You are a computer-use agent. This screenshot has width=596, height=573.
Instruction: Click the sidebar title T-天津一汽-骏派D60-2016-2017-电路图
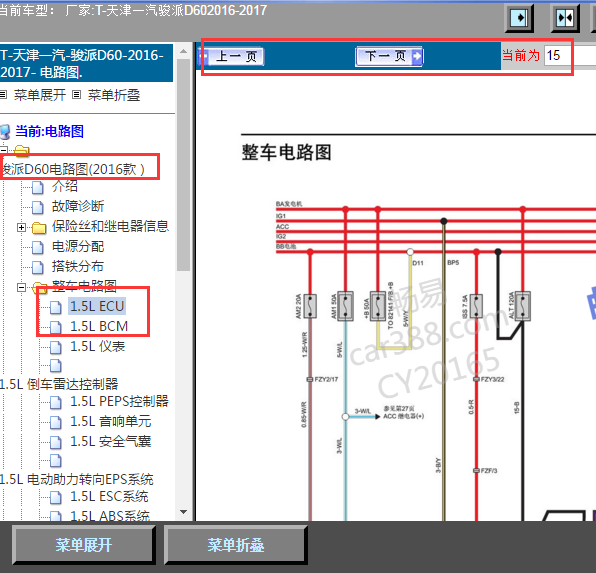tap(86, 63)
